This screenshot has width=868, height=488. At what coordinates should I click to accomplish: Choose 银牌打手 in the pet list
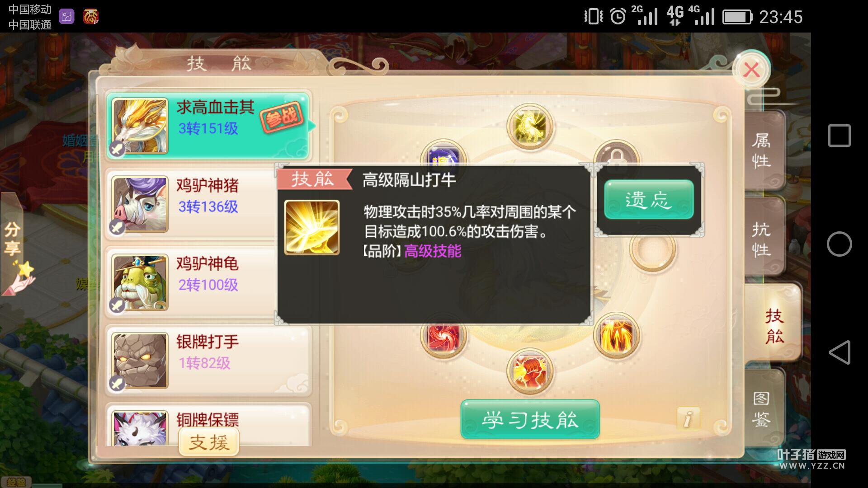coord(208,360)
